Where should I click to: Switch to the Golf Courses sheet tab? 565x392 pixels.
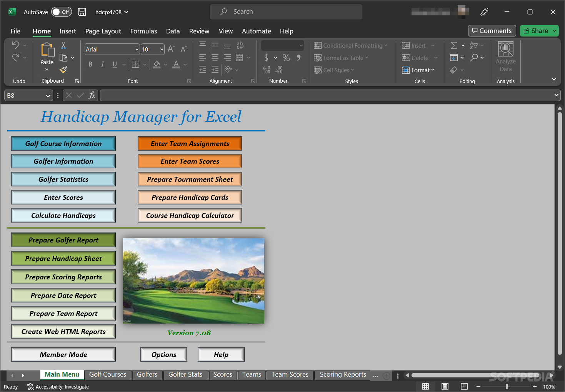point(108,374)
